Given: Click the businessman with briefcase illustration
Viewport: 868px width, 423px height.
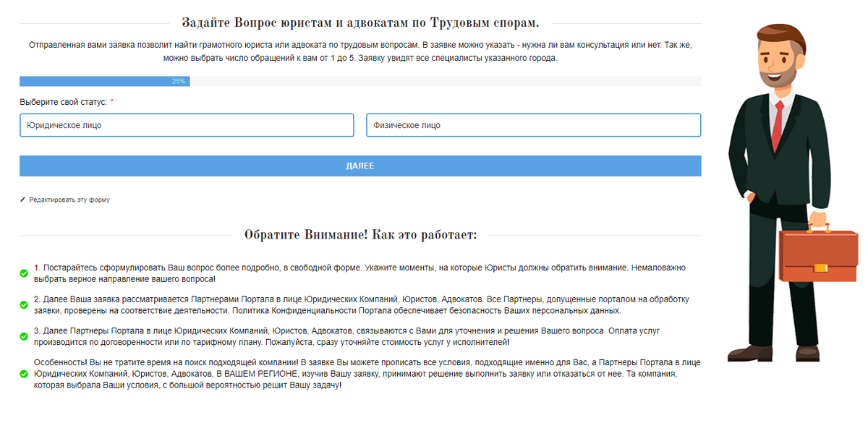Looking at the screenshot, I should coord(791,192).
